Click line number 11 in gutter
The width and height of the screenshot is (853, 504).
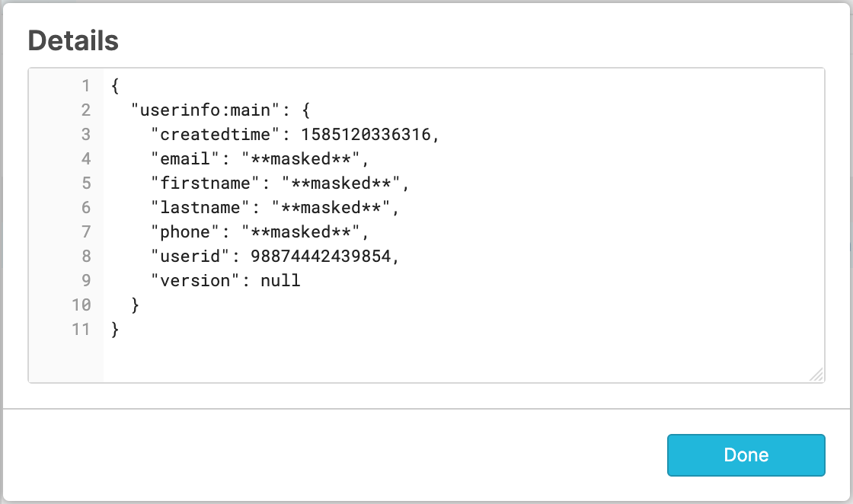(81, 330)
